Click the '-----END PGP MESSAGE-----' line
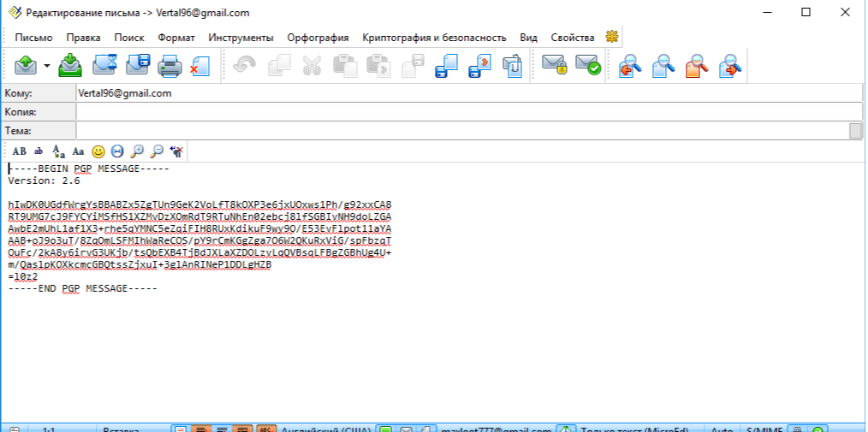868x432 pixels. coord(83,289)
